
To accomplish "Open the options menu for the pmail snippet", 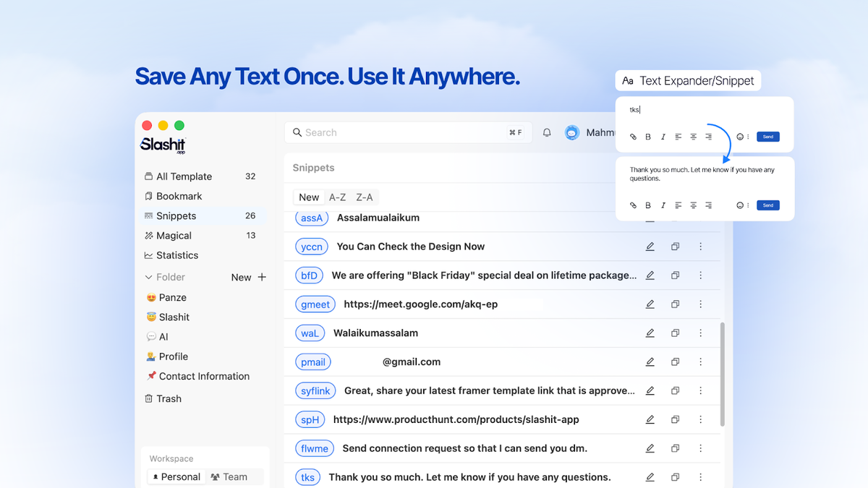I will click(x=700, y=361).
